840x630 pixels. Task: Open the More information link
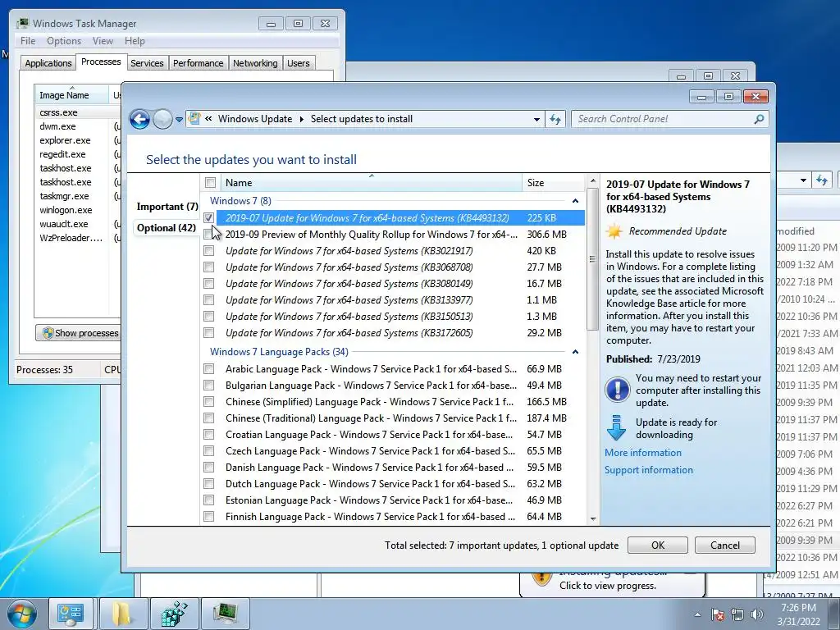click(643, 453)
